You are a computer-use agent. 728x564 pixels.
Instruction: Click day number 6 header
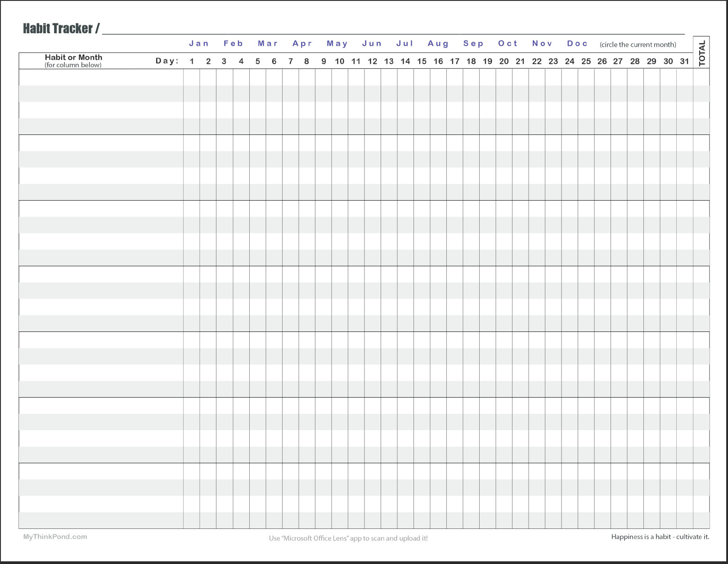[274, 61]
